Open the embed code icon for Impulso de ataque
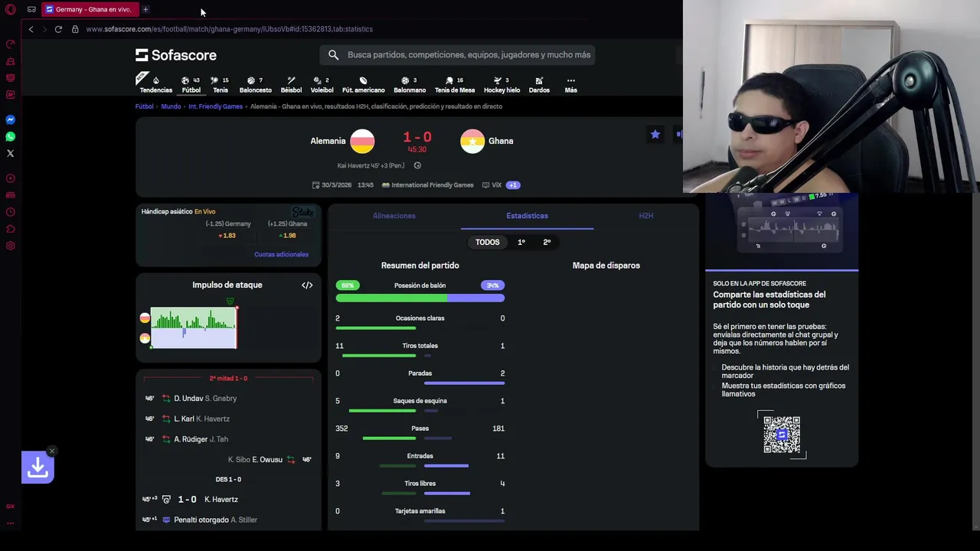The width and height of the screenshot is (980, 551). (x=307, y=285)
